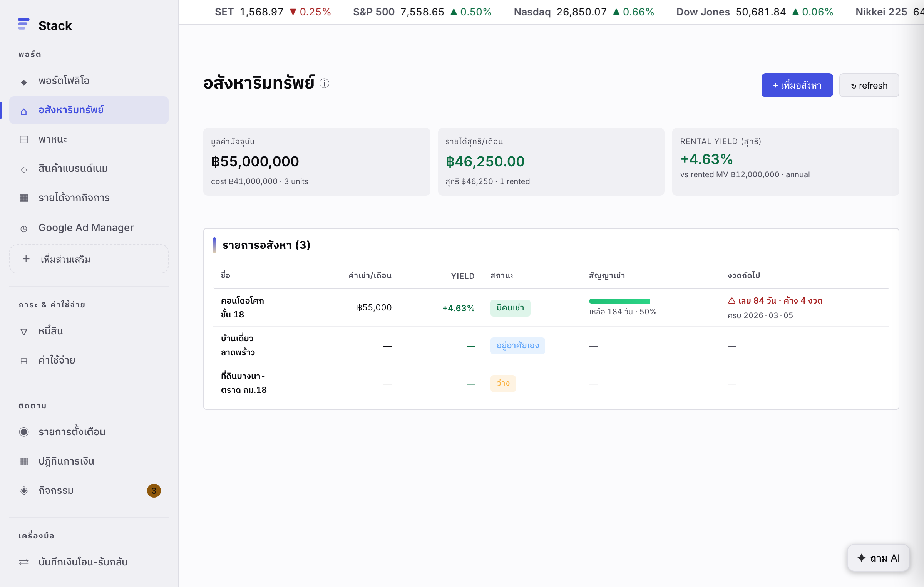
Task: Click the outline diamond icon beside สินค้าแบรนด์เนม
Action: [24, 169]
